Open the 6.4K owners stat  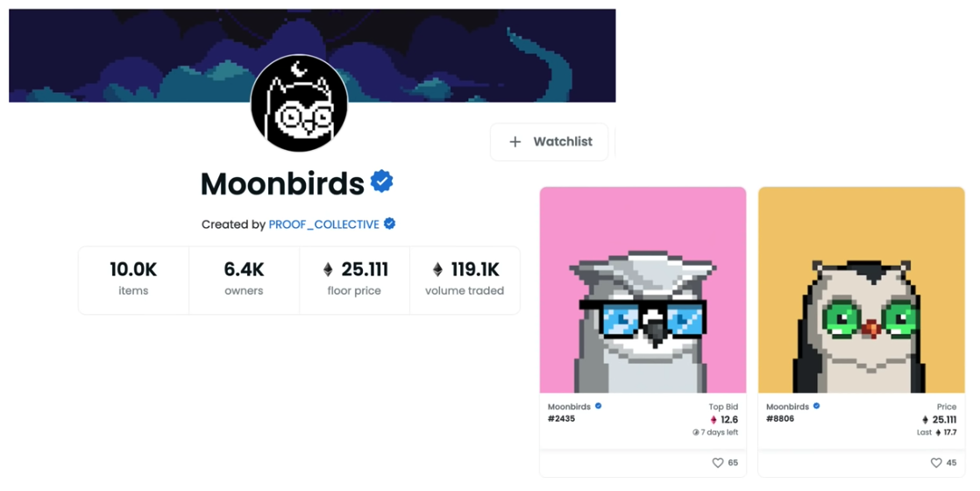click(x=244, y=281)
